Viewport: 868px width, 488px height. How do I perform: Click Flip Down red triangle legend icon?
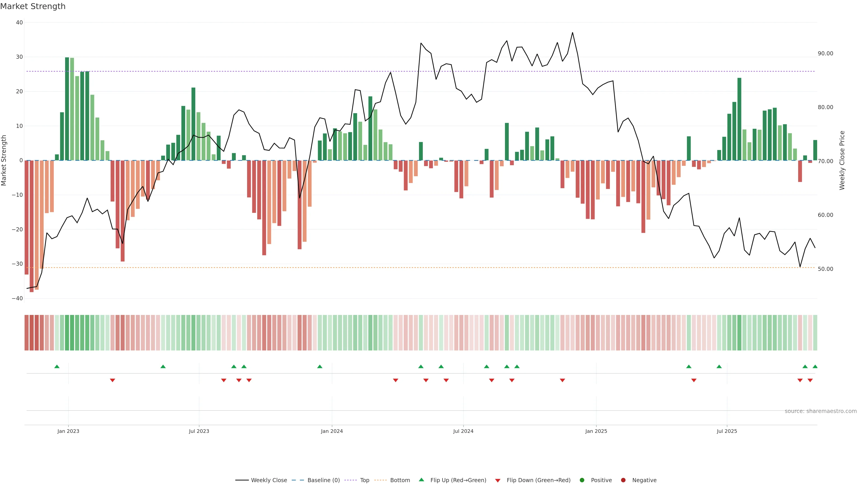pos(498,481)
